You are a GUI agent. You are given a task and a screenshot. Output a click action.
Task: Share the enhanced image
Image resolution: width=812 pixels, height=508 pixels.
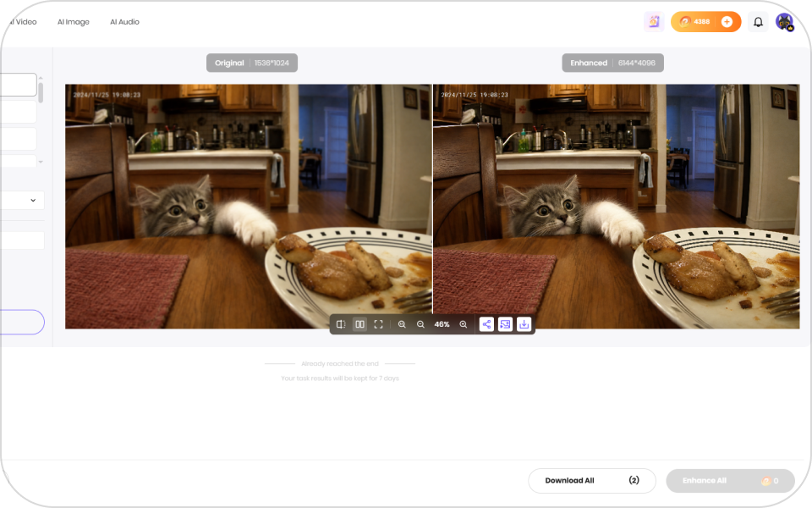click(x=486, y=324)
